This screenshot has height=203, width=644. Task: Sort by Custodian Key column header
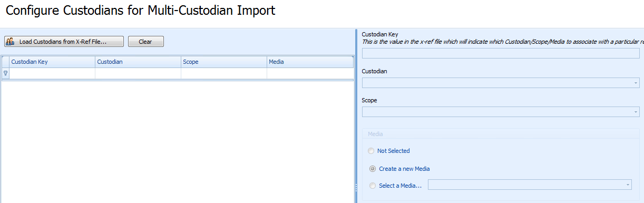(x=52, y=62)
